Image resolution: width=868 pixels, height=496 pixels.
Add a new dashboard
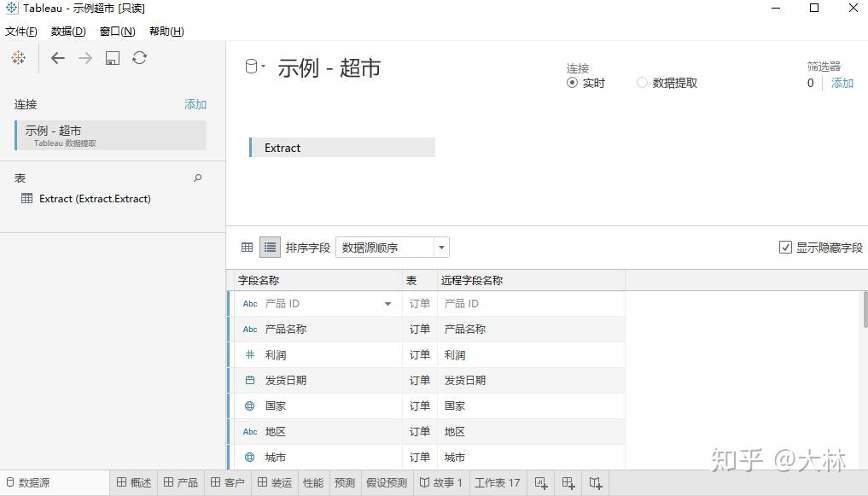[568, 482]
